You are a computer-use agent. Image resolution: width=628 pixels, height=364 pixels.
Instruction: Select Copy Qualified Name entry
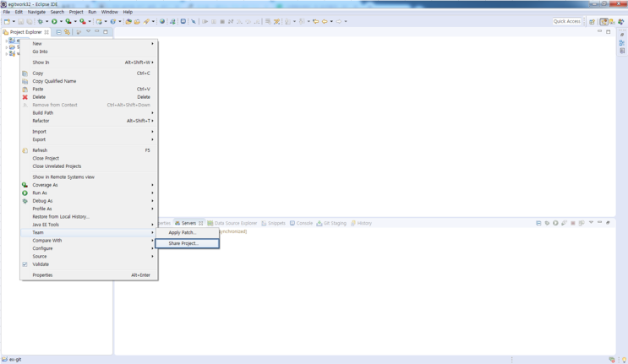[89, 81]
